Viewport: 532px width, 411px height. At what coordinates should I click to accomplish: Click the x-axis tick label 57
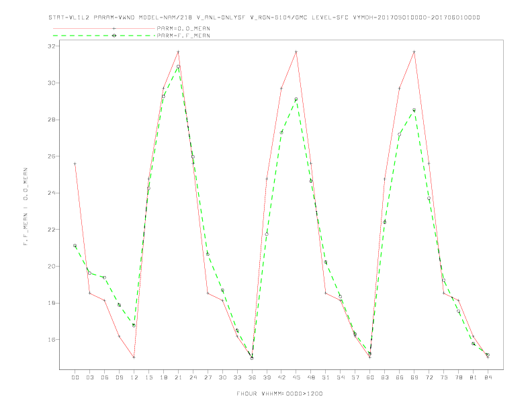(x=355, y=377)
